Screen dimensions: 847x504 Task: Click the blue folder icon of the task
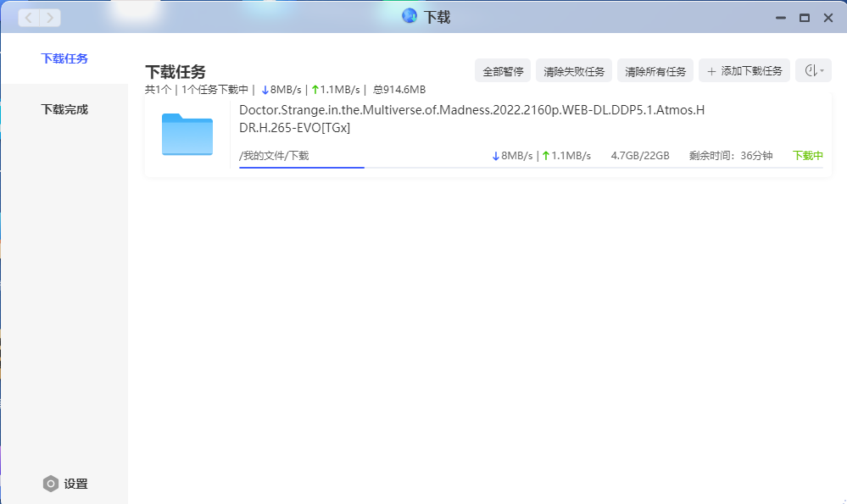(x=187, y=135)
